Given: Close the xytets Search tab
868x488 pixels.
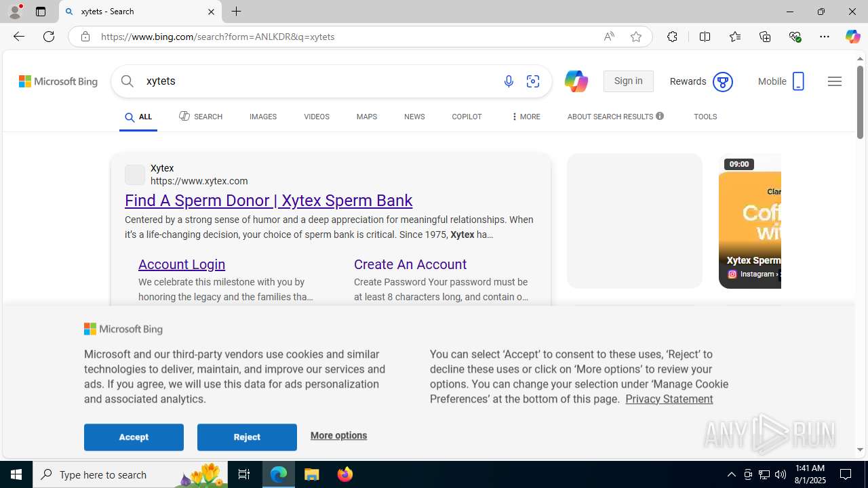Looking at the screenshot, I should point(211,12).
